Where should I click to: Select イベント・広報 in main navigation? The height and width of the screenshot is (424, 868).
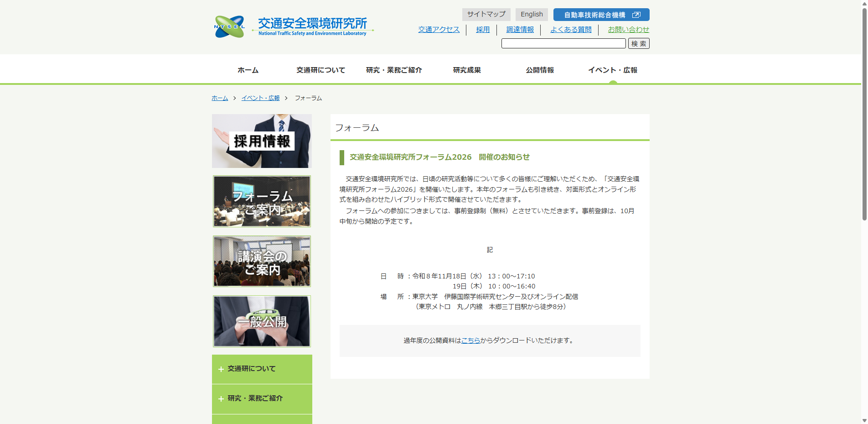click(613, 70)
